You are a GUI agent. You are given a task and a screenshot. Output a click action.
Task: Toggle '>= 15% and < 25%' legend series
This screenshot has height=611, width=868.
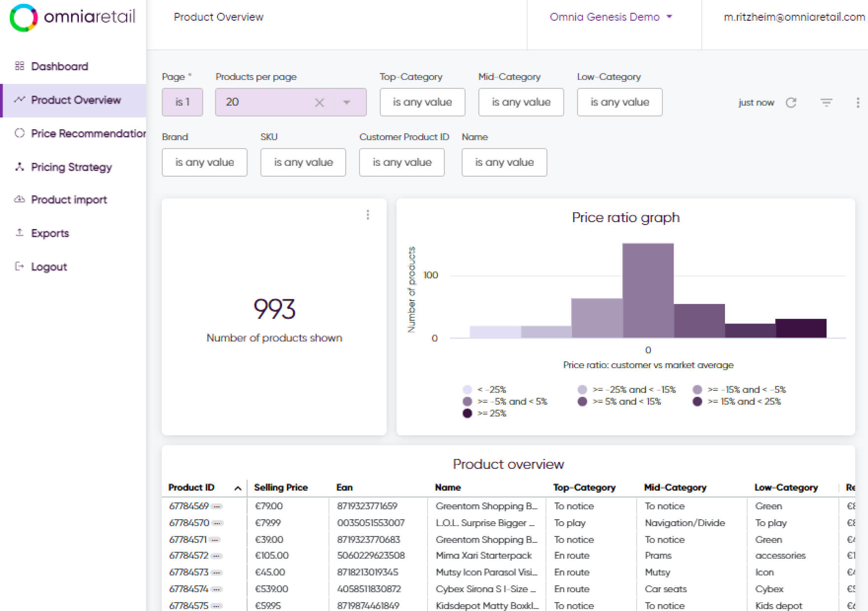point(737,401)
